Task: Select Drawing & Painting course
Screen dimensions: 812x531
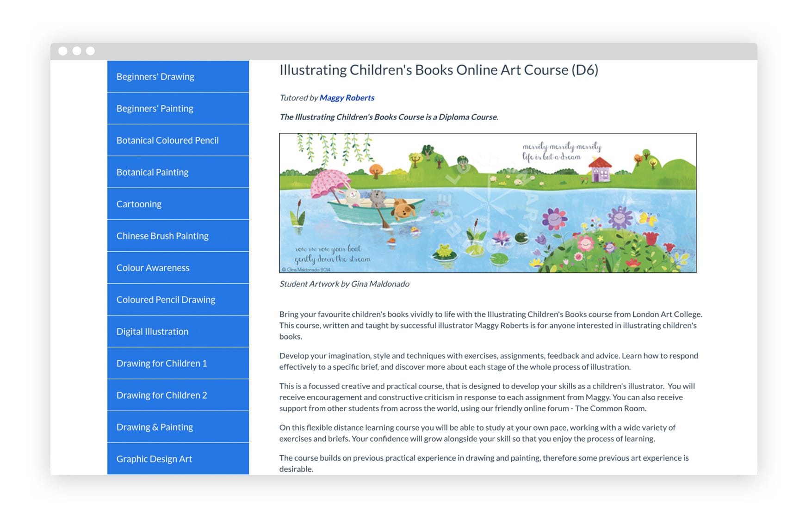Action: [178, 427]
